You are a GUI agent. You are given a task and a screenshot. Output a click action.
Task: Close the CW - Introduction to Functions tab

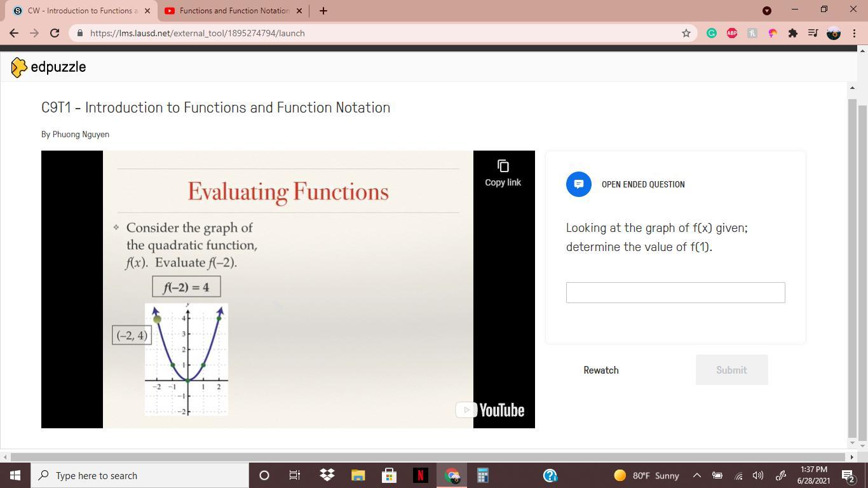click(x=148, y=11)
